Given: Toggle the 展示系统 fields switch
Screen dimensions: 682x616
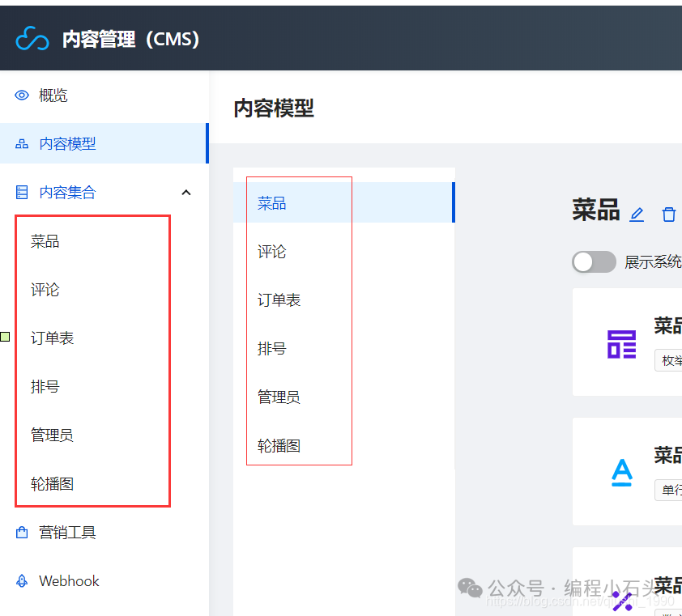Looking at the screenshot, I should pos(594,261).
